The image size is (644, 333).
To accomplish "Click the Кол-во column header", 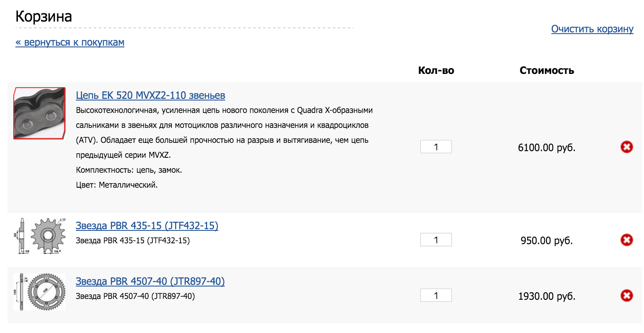I will tap(436, 71).
